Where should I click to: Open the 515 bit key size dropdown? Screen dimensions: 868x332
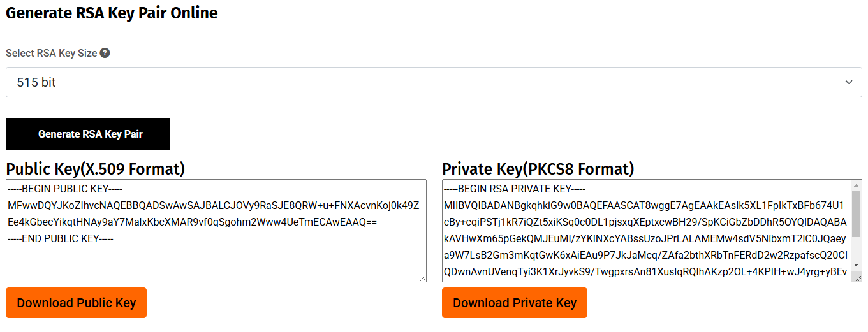[434, 82]
